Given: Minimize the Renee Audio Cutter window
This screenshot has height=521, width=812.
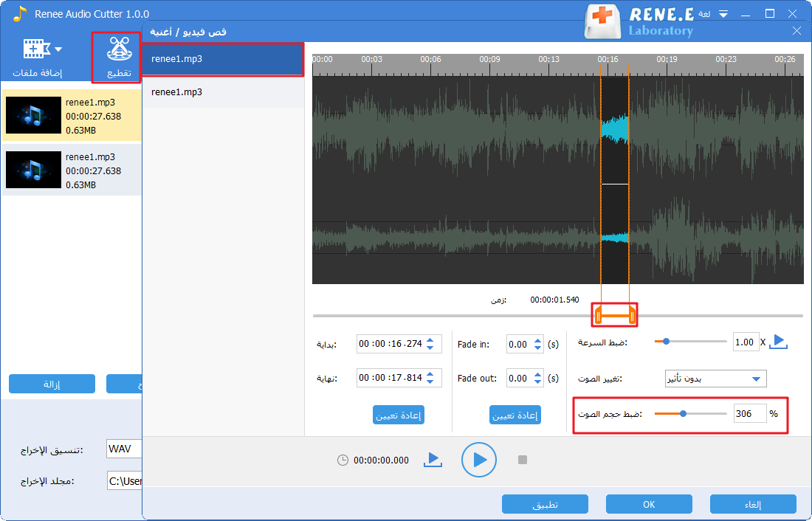Looking at the screenshot, I should coord(746,14).
